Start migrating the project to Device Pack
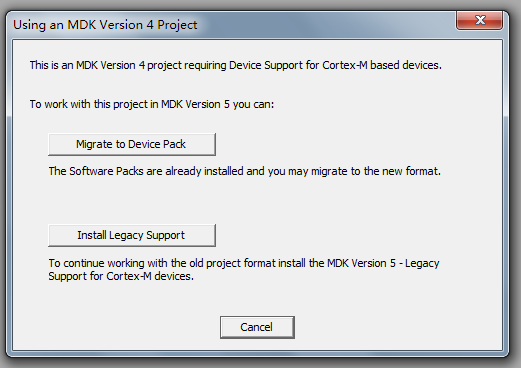The height and width of the screenshot is (368, 521). [x=132, y=144]
